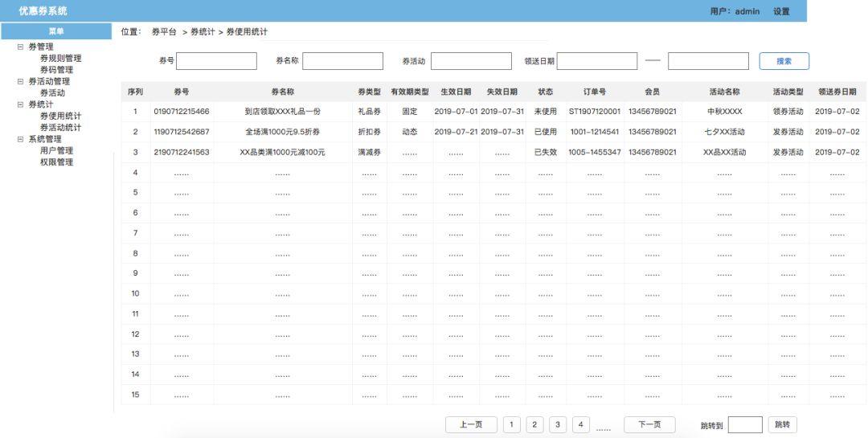Viewport: 868px width, 438px height.
Task: Focus the 领送日期 end date field
Action: [708, 61]
